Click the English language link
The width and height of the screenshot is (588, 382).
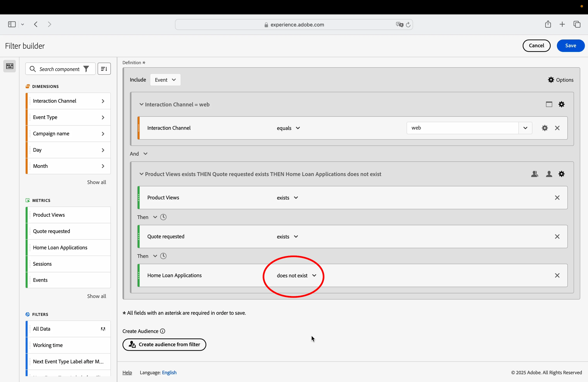pos(169,372)
